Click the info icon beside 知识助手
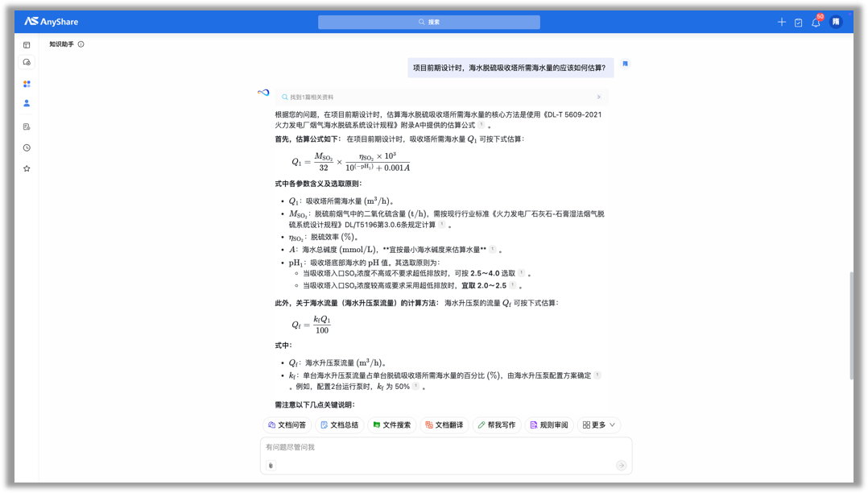 [x=81, y=44]
